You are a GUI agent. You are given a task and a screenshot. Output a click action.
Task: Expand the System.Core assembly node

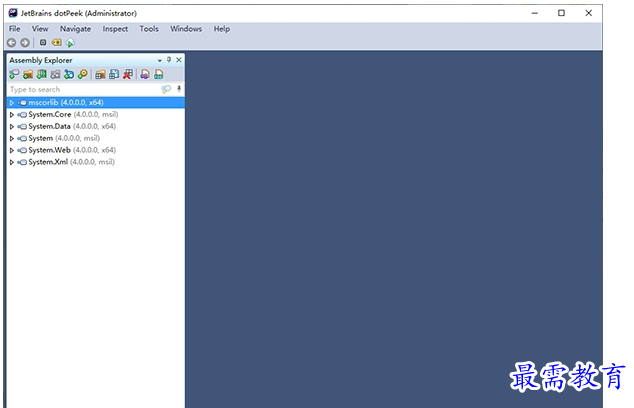pyautogui.click(x=12, y=114)
